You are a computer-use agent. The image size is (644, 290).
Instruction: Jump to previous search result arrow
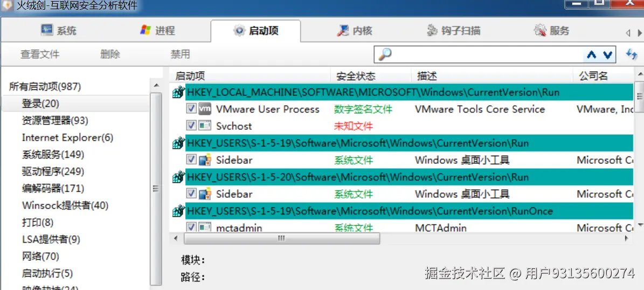click(591, 54)
